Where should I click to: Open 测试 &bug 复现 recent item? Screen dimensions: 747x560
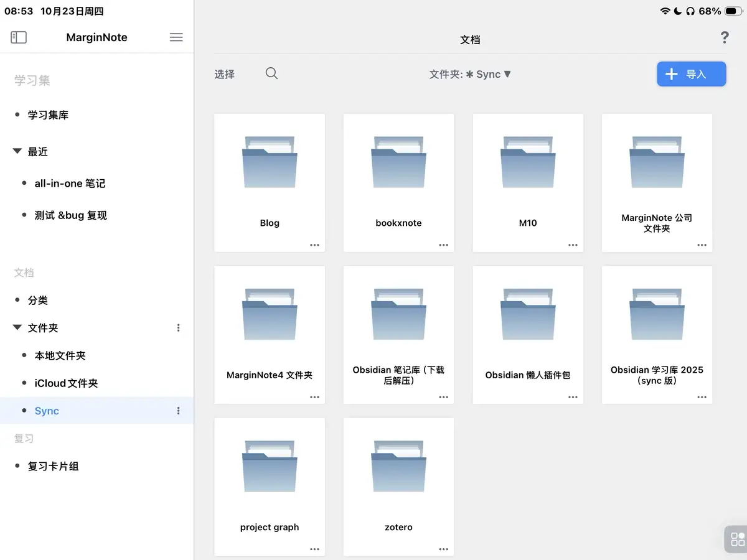point(71,215)
